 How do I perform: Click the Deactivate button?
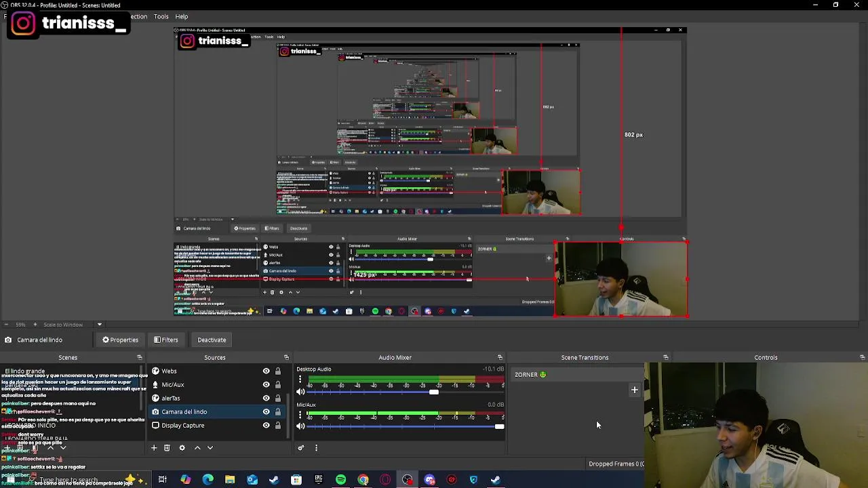tap(212, 340)
